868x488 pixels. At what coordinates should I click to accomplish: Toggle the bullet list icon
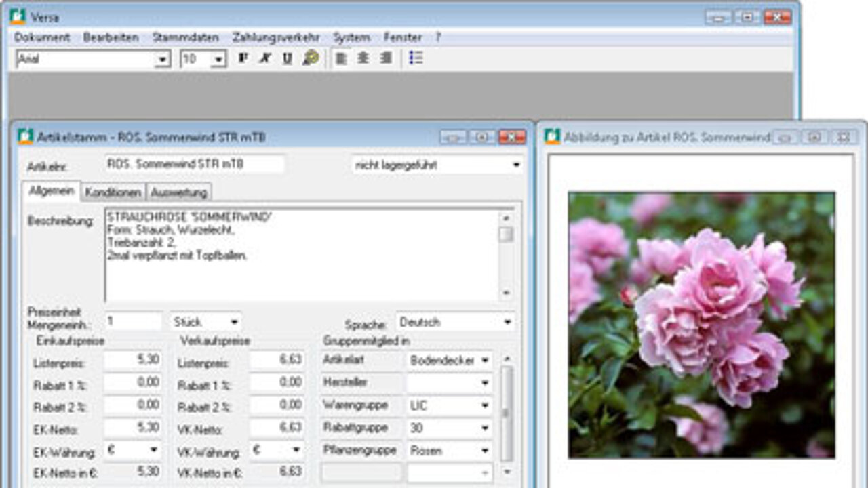click(416, 58)
